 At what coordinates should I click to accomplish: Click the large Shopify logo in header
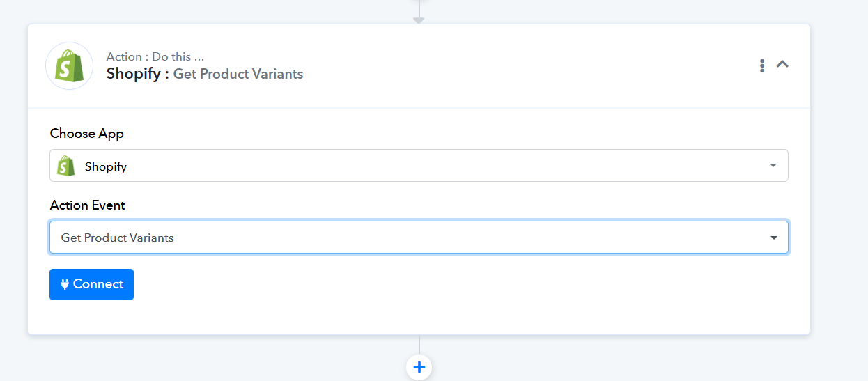point(69,65)
